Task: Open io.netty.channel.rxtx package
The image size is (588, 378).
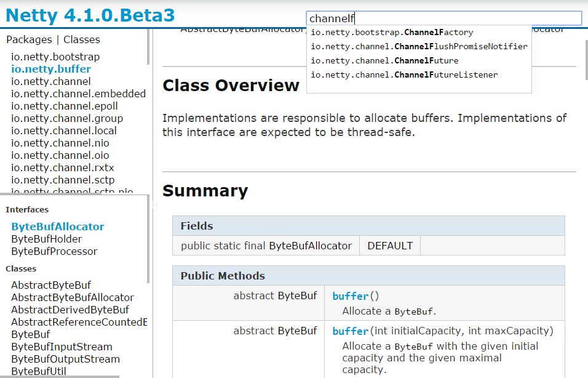Action: click(x=62, y=168)
